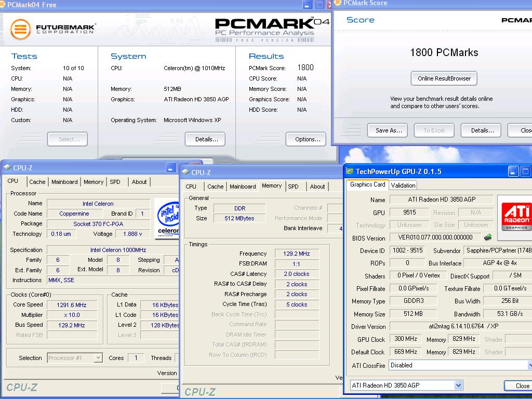Screen dimensions: 532x399
Task: Open About tab in left CPU-Z window
Action: [139, 182]
